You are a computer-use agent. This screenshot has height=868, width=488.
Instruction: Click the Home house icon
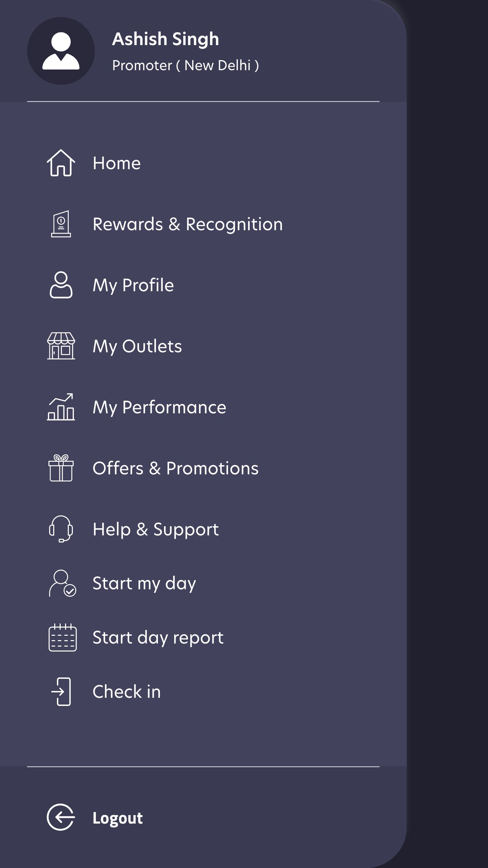(61, 163)
